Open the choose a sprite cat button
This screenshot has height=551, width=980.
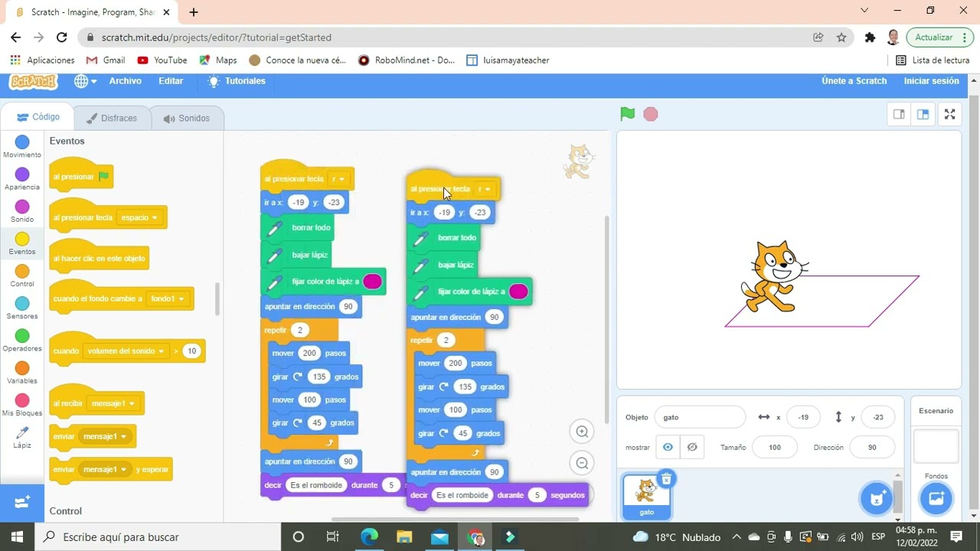point(876,499)
